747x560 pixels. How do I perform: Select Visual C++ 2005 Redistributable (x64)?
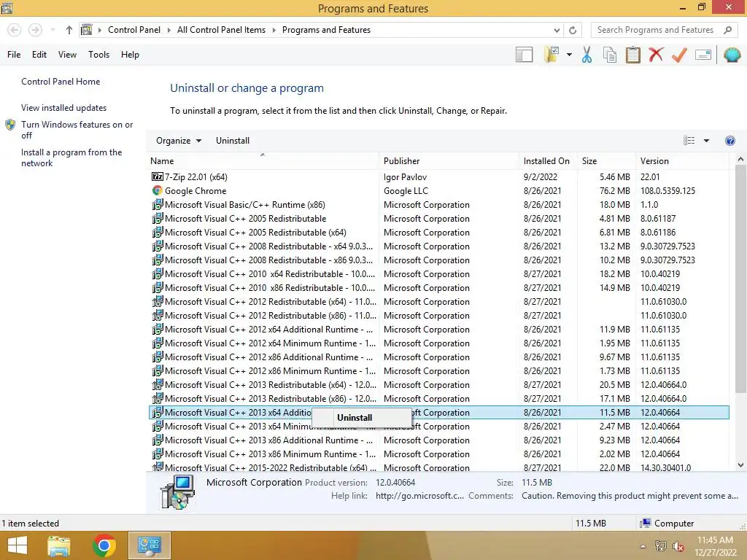coord(438,233)
